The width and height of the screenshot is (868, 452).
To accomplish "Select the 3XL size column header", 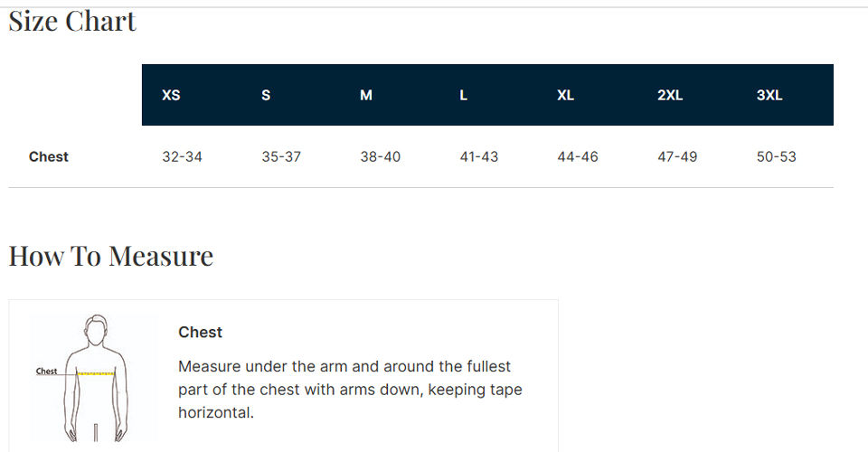I will point(769,95).
